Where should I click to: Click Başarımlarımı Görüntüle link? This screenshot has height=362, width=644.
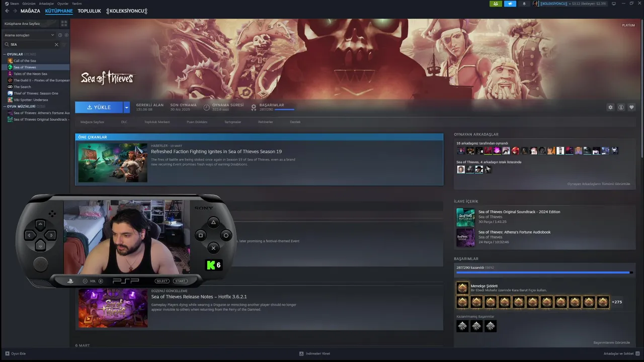[612, 343]
